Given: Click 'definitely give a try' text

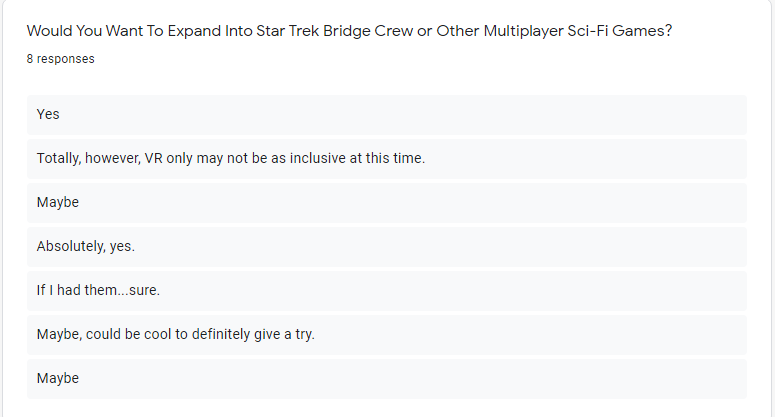Looking at the screenshot, I should [253, 334].
